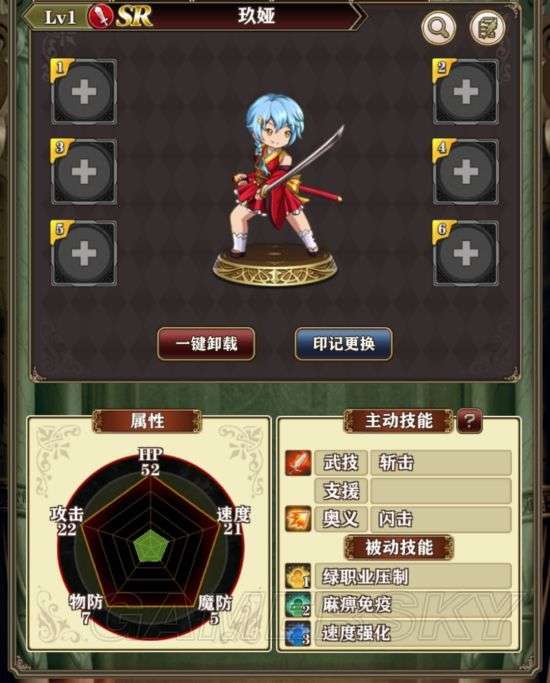
Task: Add an imprint to slot 4
Action: 466,172
